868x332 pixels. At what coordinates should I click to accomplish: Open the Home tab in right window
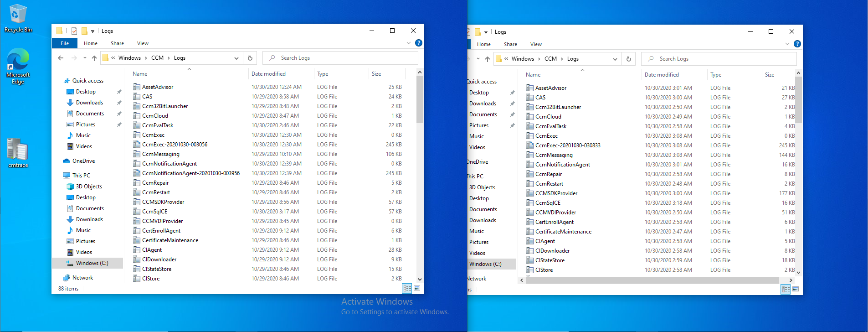click(484, 44)
